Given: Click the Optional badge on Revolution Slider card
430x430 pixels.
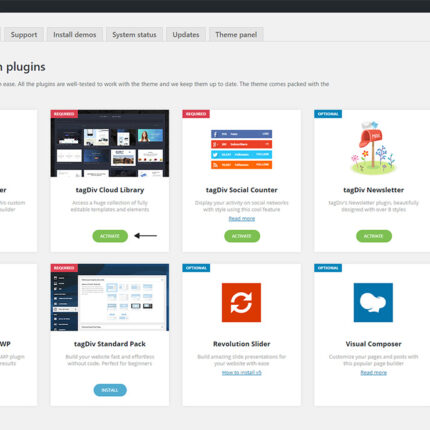Looking at the screenshot, I should 196,268.
